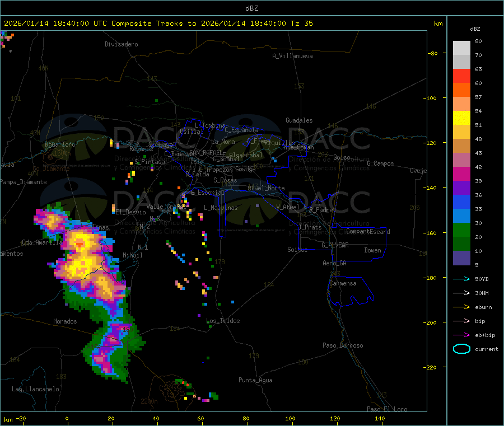
Task: Click the Divisadero map label
Action: (x=121, y=44)
